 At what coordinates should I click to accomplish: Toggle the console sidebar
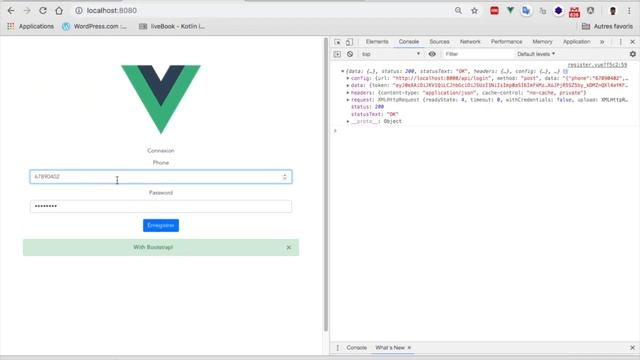pyautogui.click(x=337, y=54)
